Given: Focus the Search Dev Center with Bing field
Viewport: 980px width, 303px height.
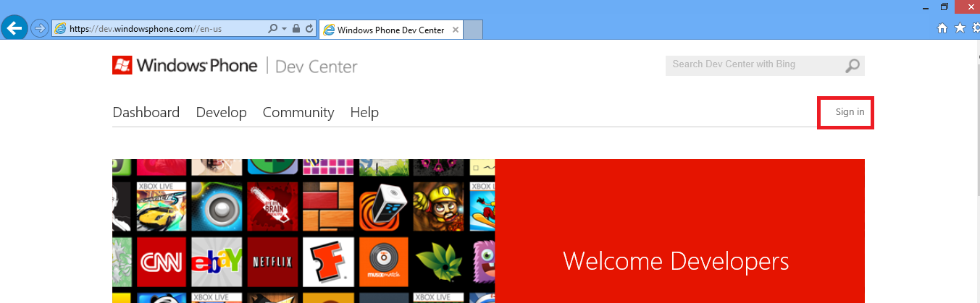Looking at the screenshot, I should [x=753, y=65].
